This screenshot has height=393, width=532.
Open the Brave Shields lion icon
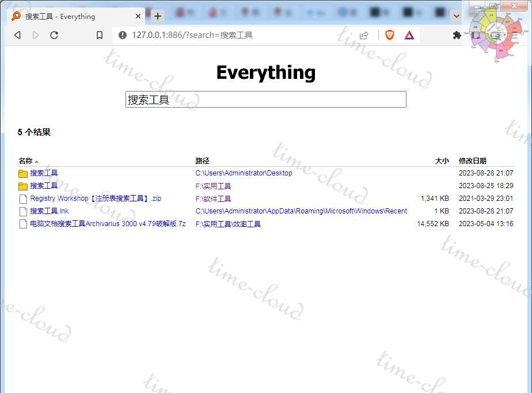click(390, 35)
